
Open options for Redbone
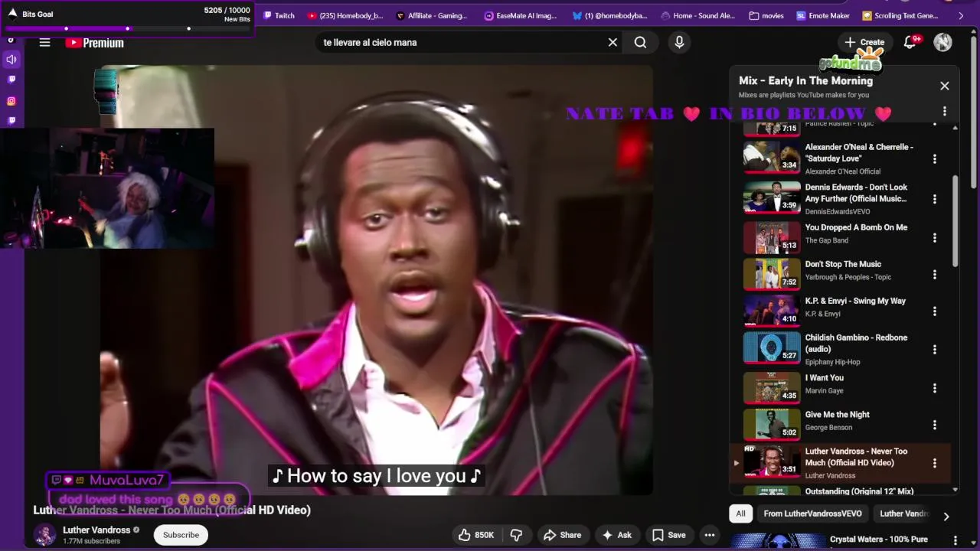point(934,350)
